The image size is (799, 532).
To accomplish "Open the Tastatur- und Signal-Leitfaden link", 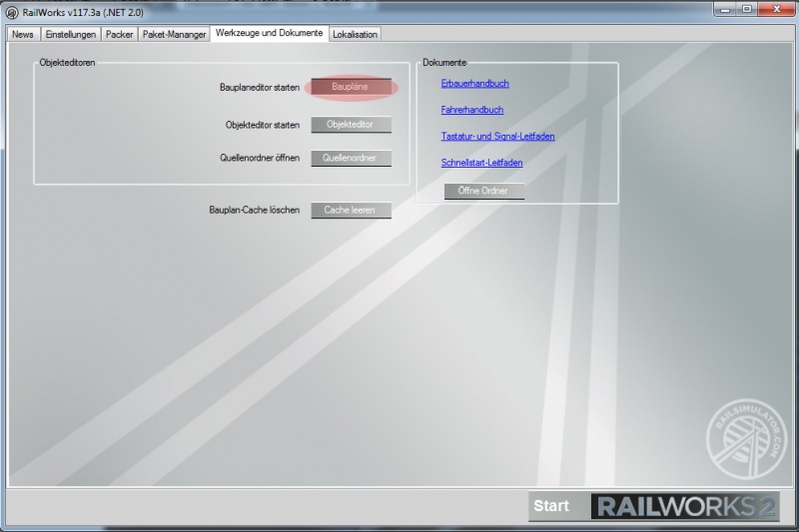I will point(497,136).
